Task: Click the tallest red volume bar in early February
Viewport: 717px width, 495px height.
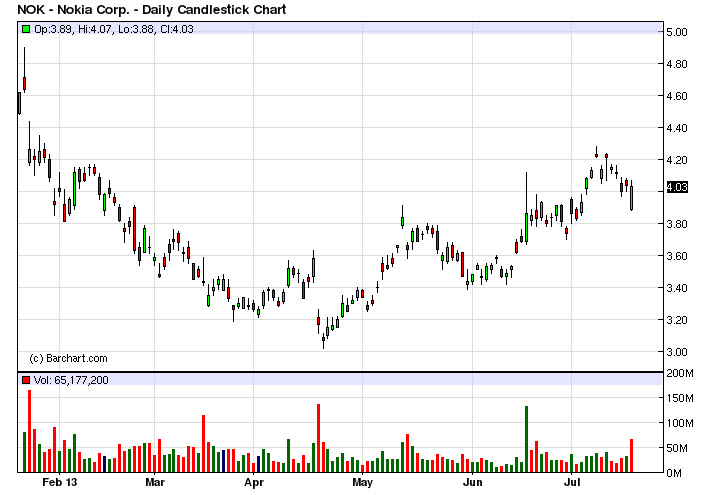Action: point(30,431)
